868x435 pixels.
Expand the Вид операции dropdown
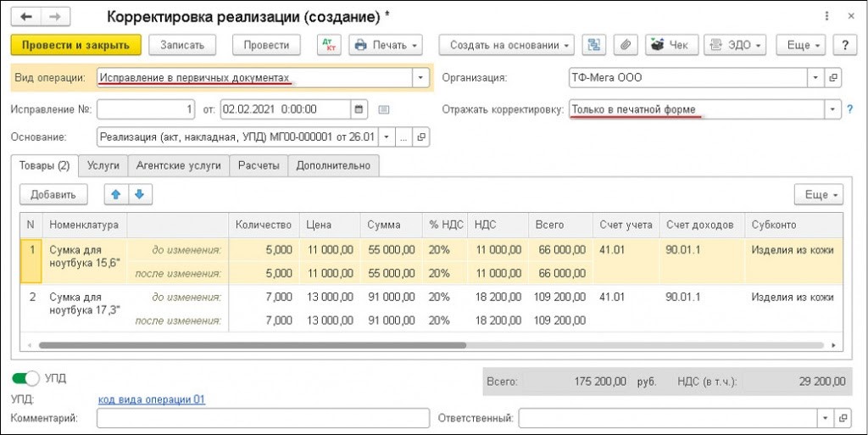point(420,78)
